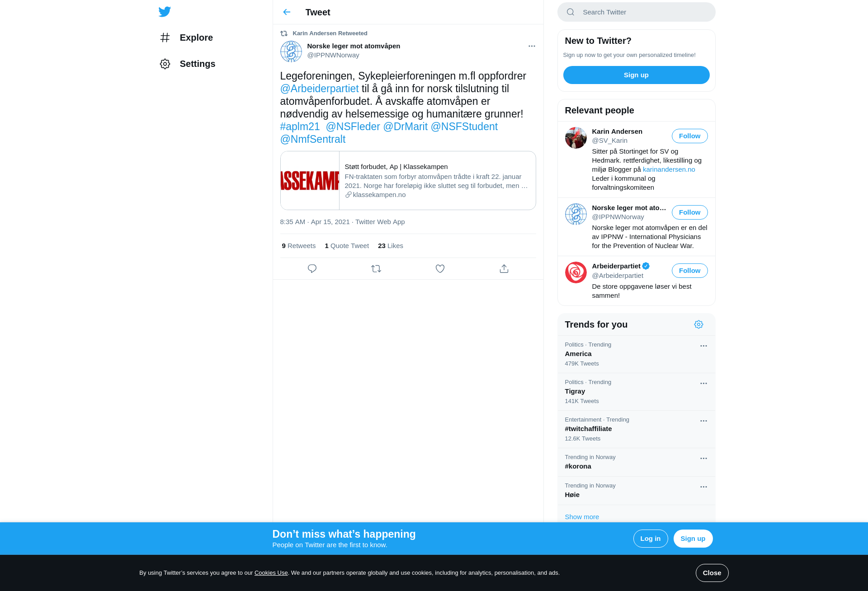Go back using the arrow icon
Image resolution: width=868 pixels, height=591 pixels.
click(x=287, y=12)
